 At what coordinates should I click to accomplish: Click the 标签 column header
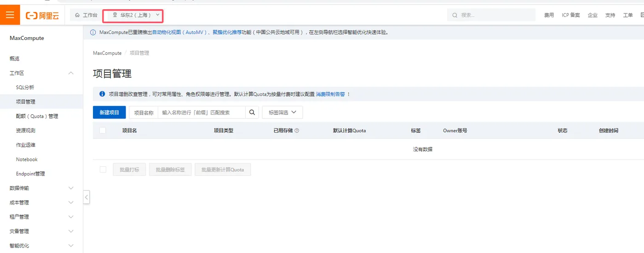416,130
